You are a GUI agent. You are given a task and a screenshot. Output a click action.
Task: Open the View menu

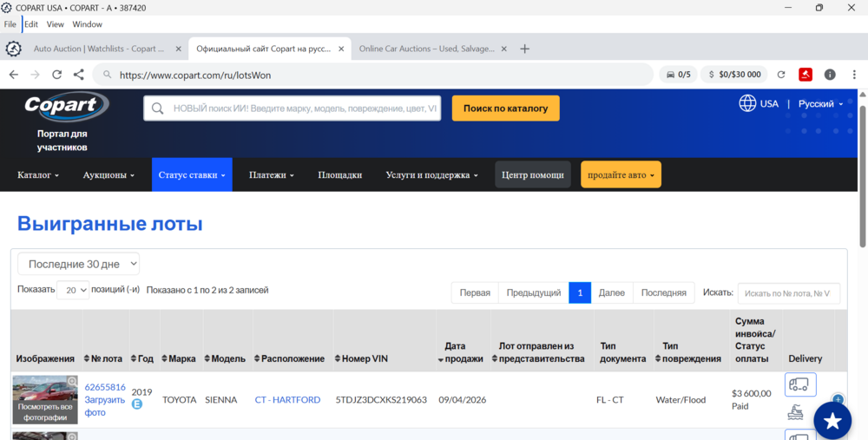[56, 24]
